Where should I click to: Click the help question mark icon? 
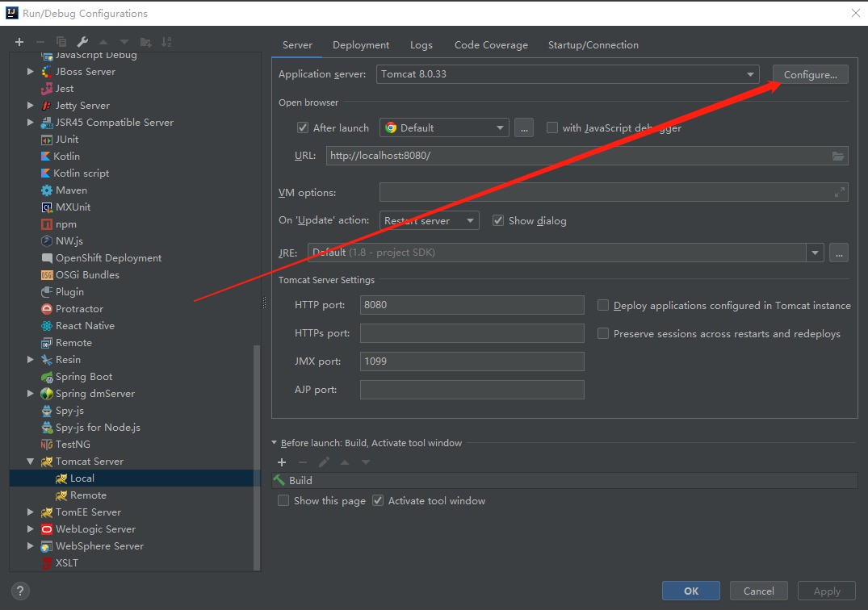[20, 591]
